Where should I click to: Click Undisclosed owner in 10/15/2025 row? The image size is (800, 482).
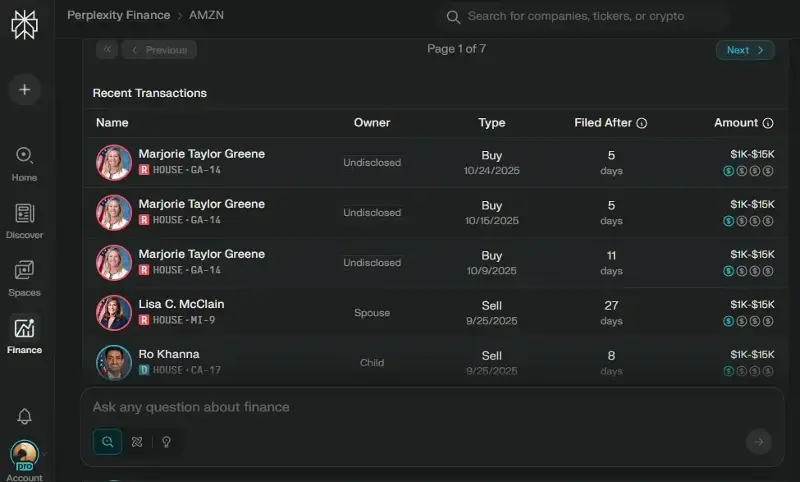click(372, 213)
